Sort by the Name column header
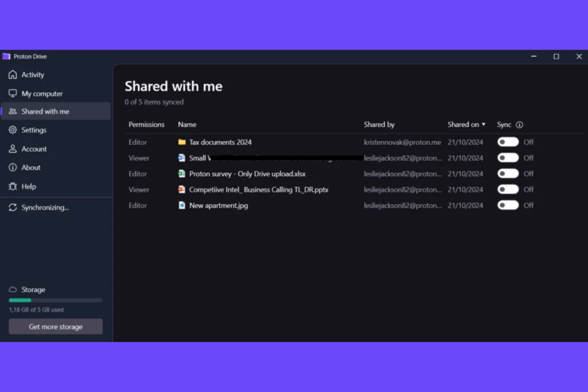This screenshot has width=588, height=392. coord(187,124)
